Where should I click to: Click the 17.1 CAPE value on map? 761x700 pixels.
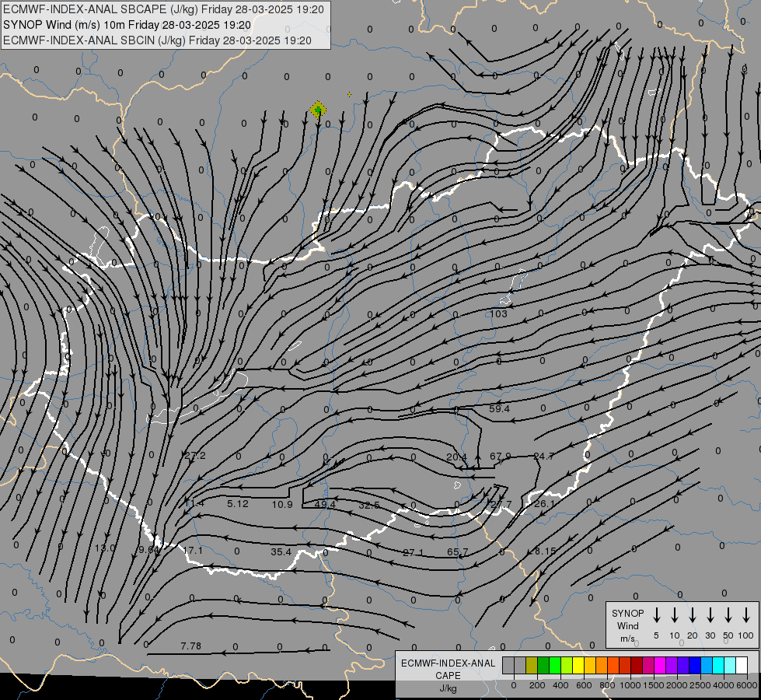click(193, 551)
